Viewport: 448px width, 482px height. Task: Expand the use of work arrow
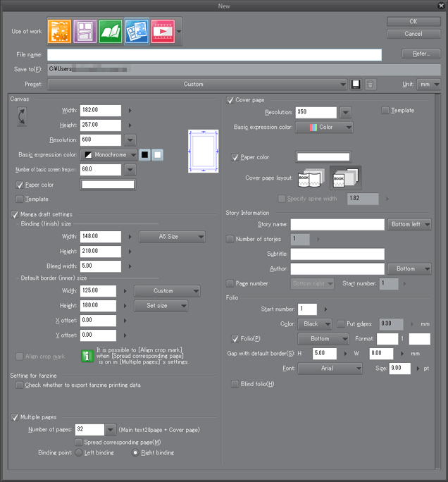coord(179,31)
